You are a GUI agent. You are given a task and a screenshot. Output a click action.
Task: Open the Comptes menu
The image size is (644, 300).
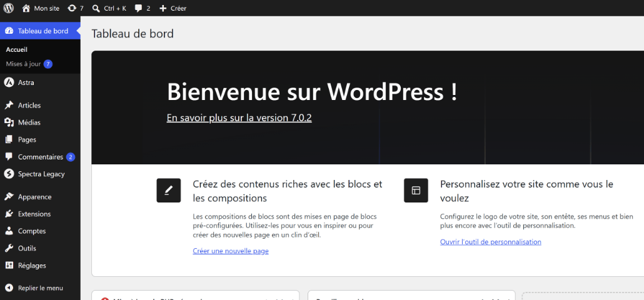point(40,231)
